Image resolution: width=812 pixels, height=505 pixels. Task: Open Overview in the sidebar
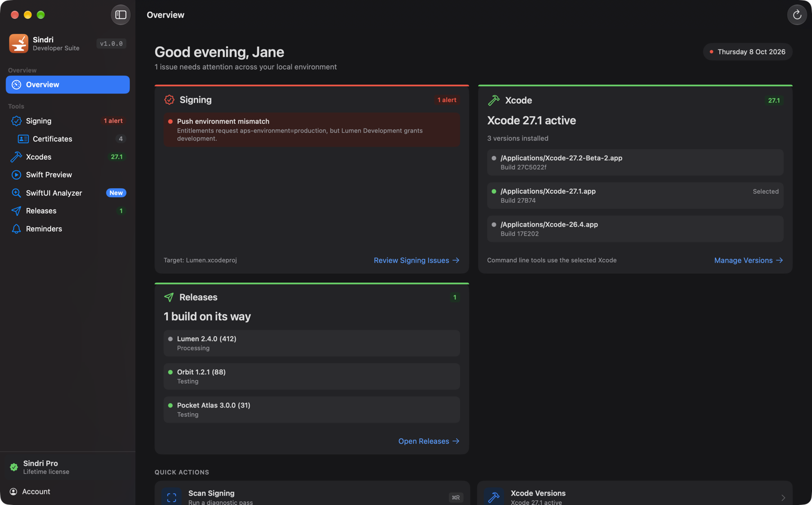(x=68, y=85)
